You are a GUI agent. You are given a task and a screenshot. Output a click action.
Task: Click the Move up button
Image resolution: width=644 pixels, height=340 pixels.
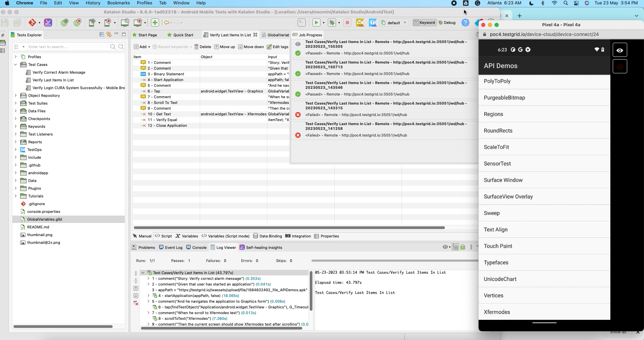[225, 47]
